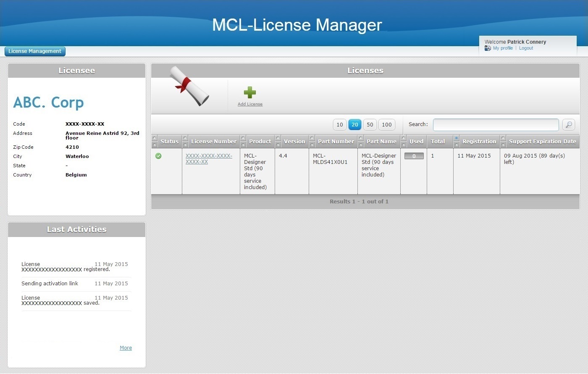The height and width of the screenshot is (374, 588).
Task: Click the green plus Add License icon
Action: (250, 92)
